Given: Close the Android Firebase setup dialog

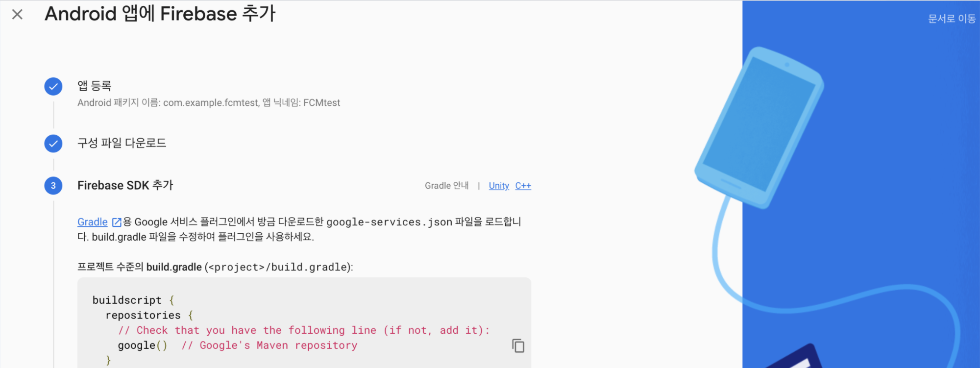Looking at the screenshot, I should pyautogui.click(x=17, y=15).
